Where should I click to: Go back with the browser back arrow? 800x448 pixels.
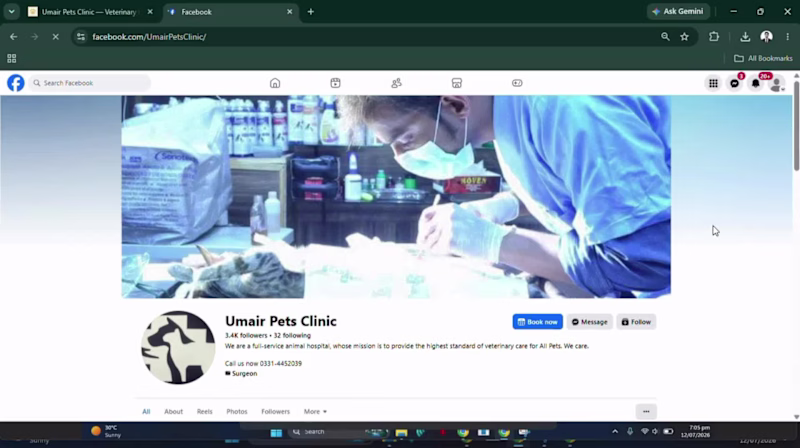pyautogui.click(x=14, y=37)
